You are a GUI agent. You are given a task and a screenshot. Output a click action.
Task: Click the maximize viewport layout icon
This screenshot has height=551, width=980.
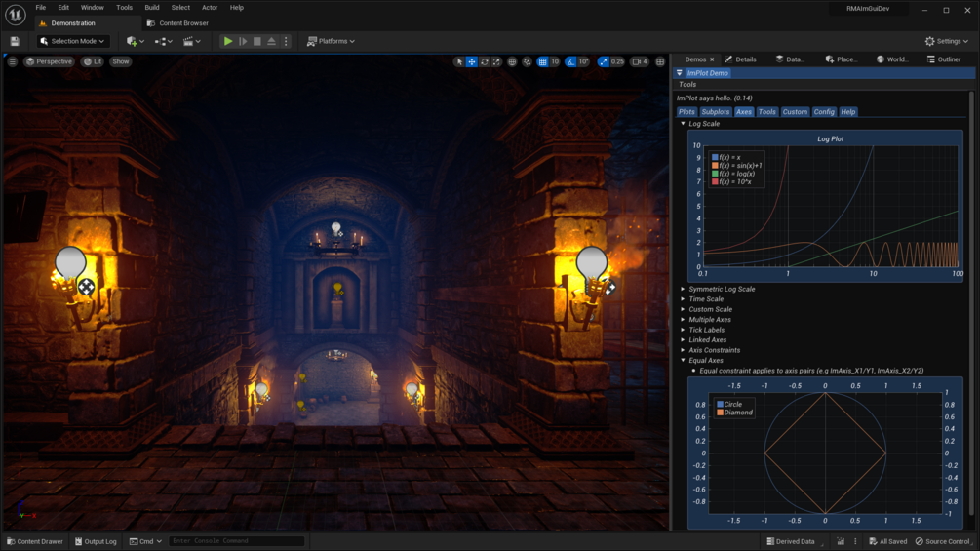[660, 61]
